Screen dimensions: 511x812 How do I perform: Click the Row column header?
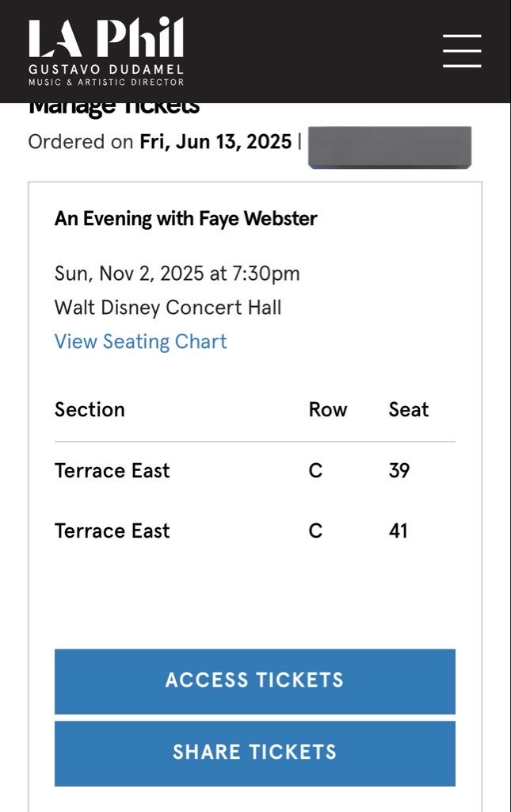click(x=328, y=410)
